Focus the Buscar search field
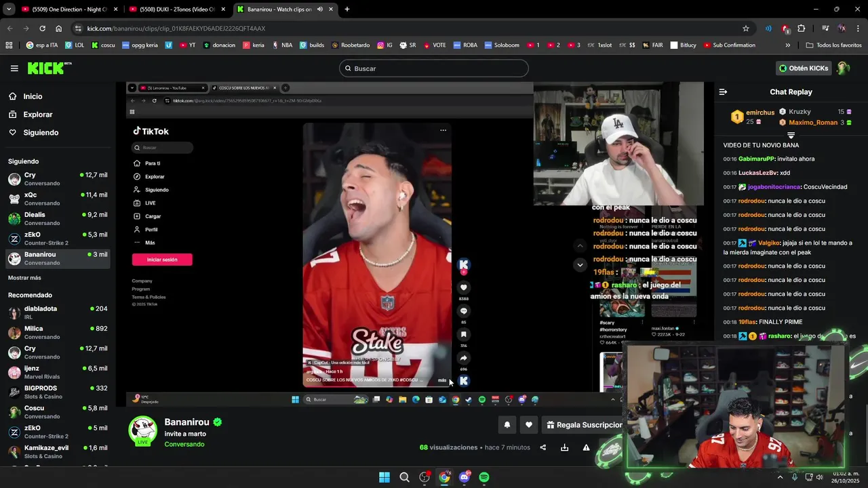Viewport: 868px width, 488px height. point(434,68)
